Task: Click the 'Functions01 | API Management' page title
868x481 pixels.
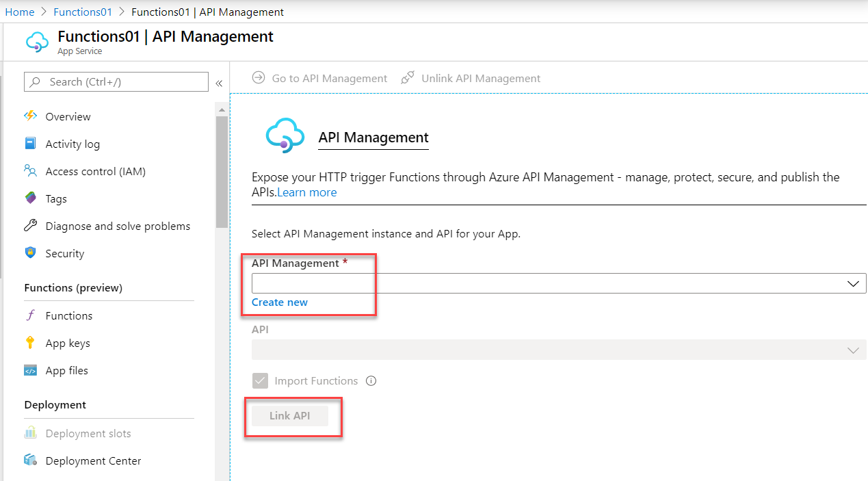Action: 166,36
